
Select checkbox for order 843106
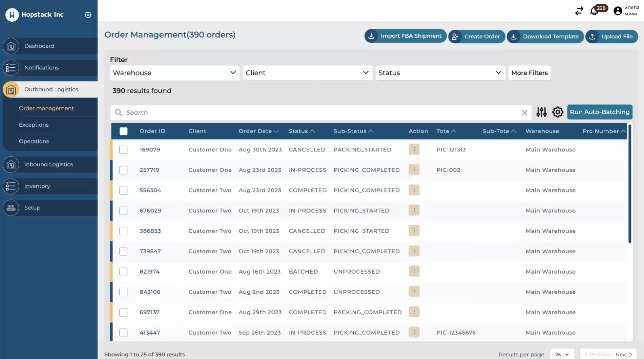[x=124, y=292]
